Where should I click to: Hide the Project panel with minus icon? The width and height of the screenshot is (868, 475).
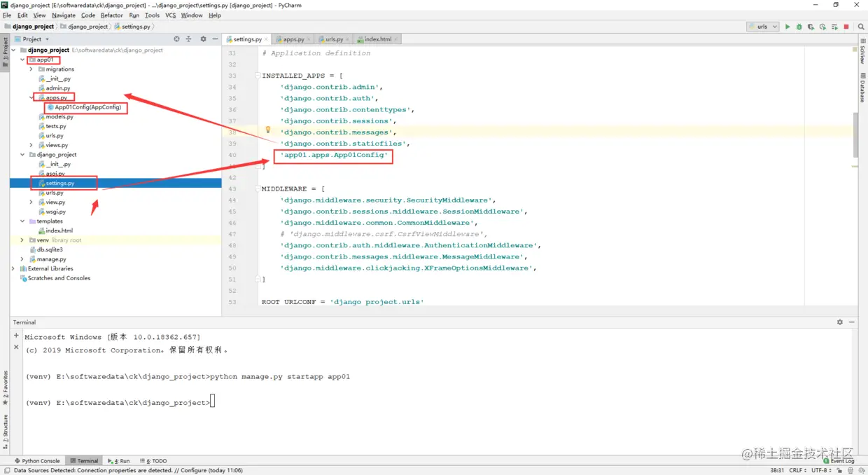[214, 39]
